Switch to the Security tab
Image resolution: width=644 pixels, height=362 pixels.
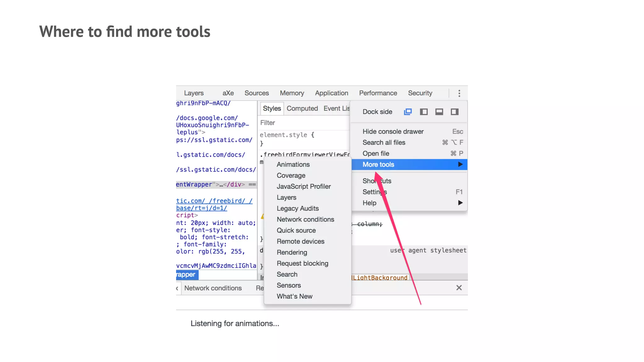tap(420, 93)
